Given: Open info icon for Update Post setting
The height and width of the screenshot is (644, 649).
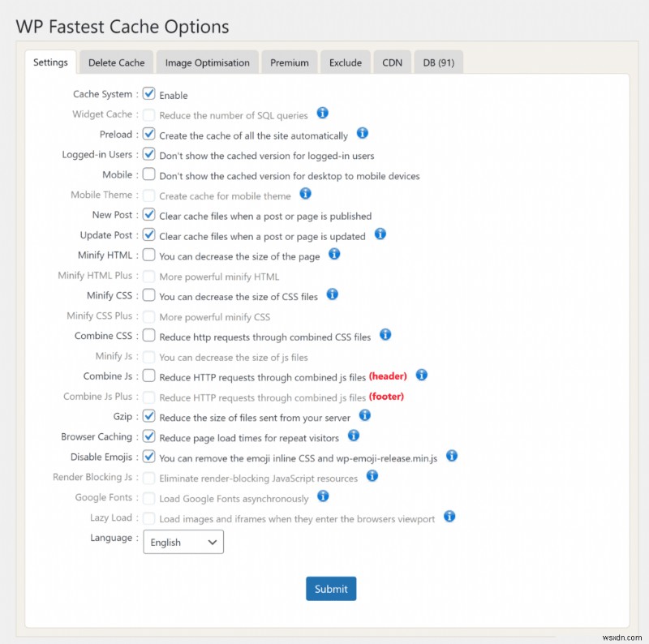Looking at the screenshot, I should tap(380, 234).
